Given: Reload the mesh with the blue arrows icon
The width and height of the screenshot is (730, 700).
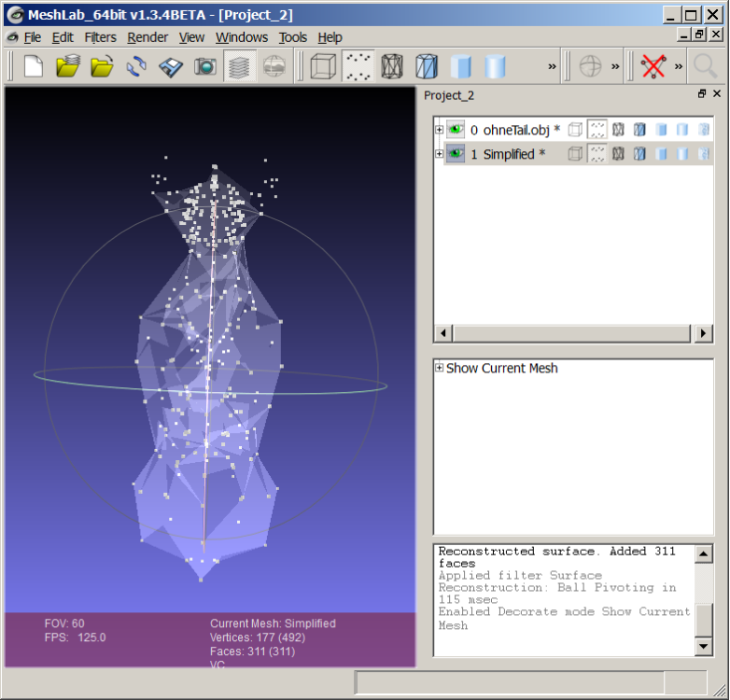Looking at the screenshot, I should pos(136,66).
